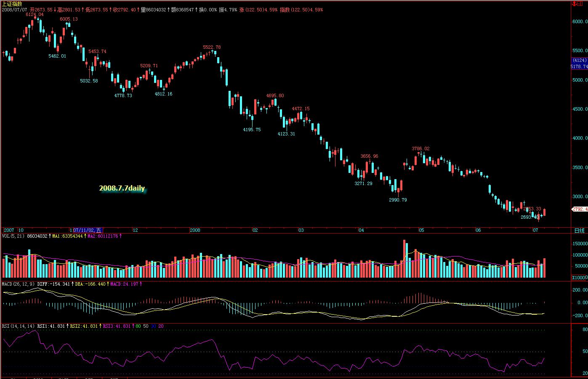588x379 pixels.
Task: Click the 3271.29 low label
Action: click(363, 183)
